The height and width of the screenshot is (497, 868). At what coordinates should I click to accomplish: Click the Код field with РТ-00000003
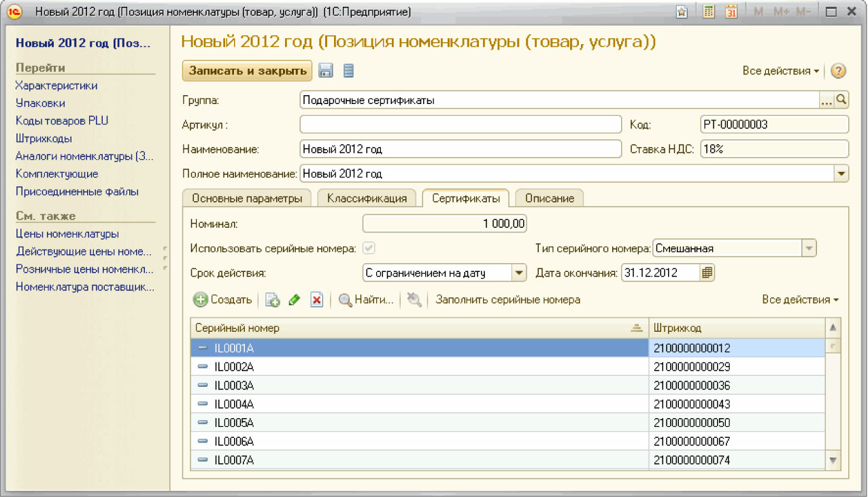point(774,125)
